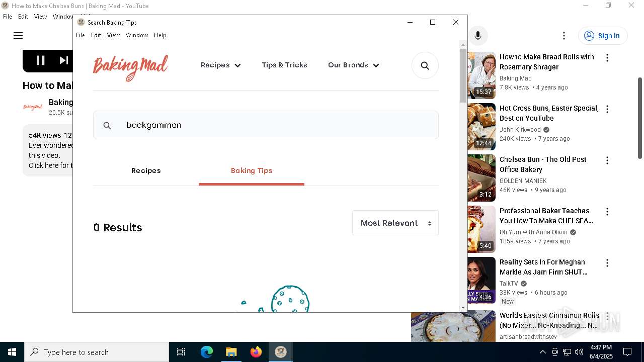644x362 pixels.
Task: Open Help menu in Search Baking Tips window
Action: 160,35
